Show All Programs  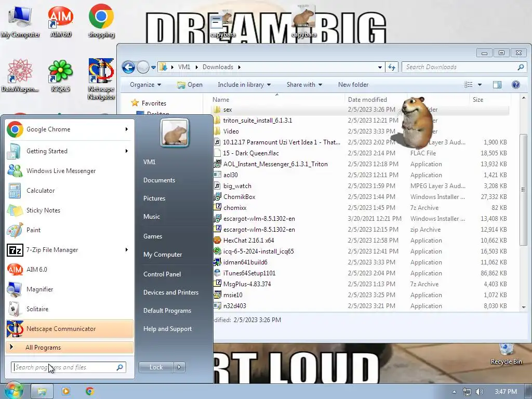pos(70,348)
